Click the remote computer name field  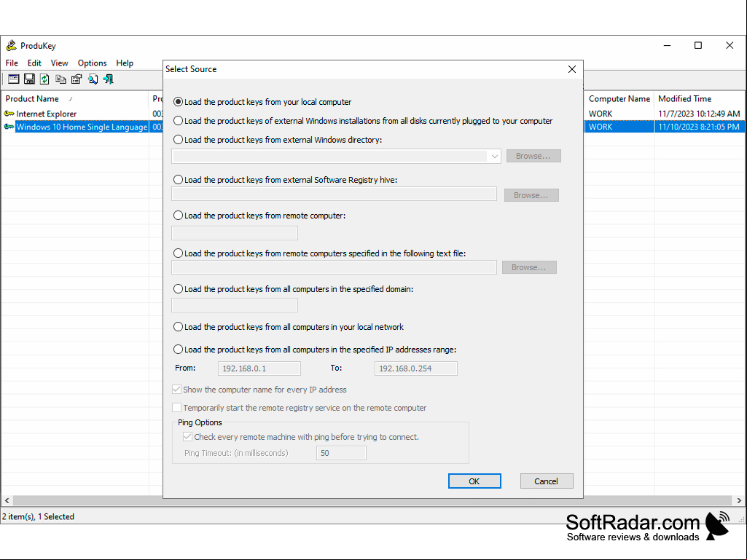coord(235,233)
